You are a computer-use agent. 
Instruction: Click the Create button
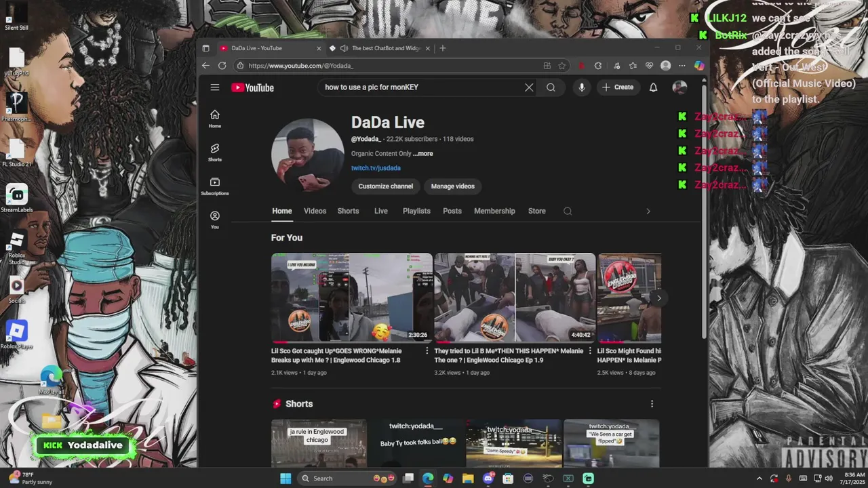[618, 87]
